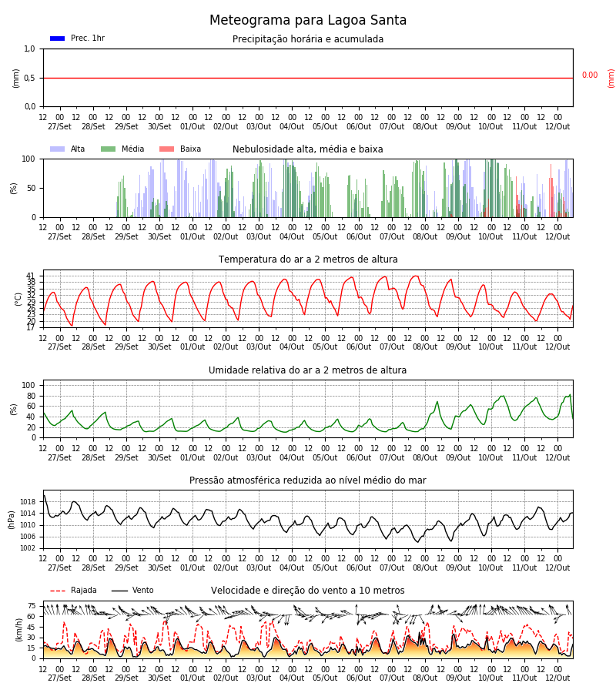Click the green Média legend swatch
Screen dimensions: 616x693
[x=109, y=149]
